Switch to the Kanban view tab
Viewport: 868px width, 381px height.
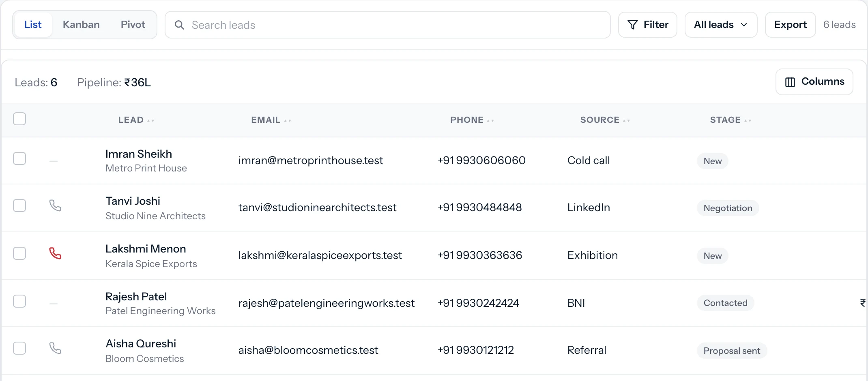[81, 25]
